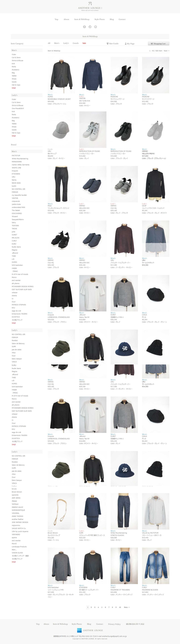Open the FACTOTUM brand link
The image size is (180, 644).
click(x=16, y=155)
